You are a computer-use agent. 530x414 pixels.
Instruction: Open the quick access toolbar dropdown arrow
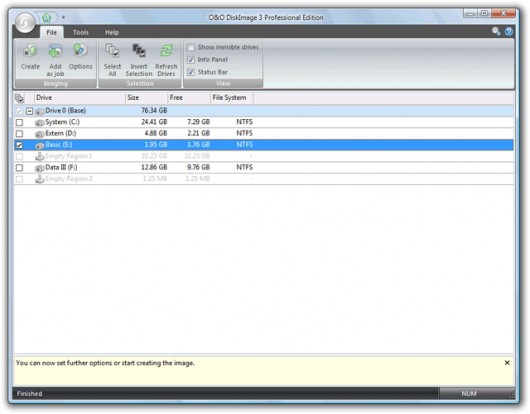[63, 17]
